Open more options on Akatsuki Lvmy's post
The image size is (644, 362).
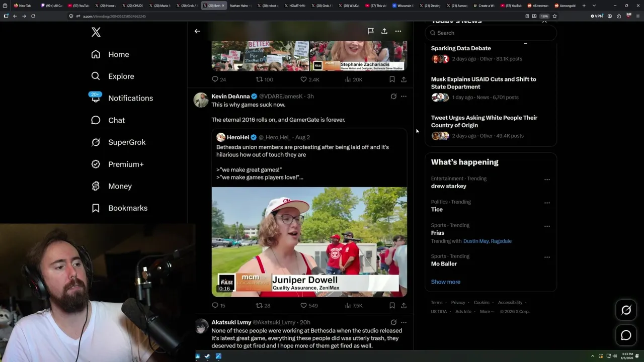click(404, 322)
